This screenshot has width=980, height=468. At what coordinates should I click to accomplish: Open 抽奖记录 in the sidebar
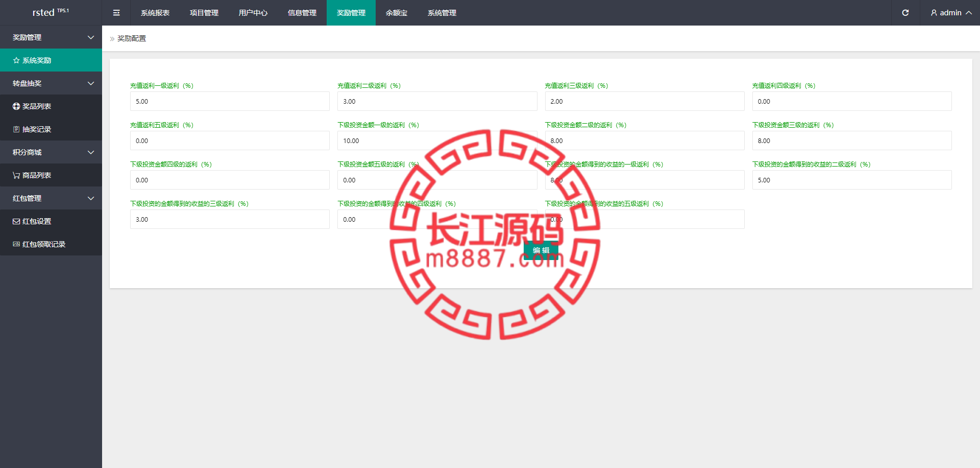click(x=51, y=129)
